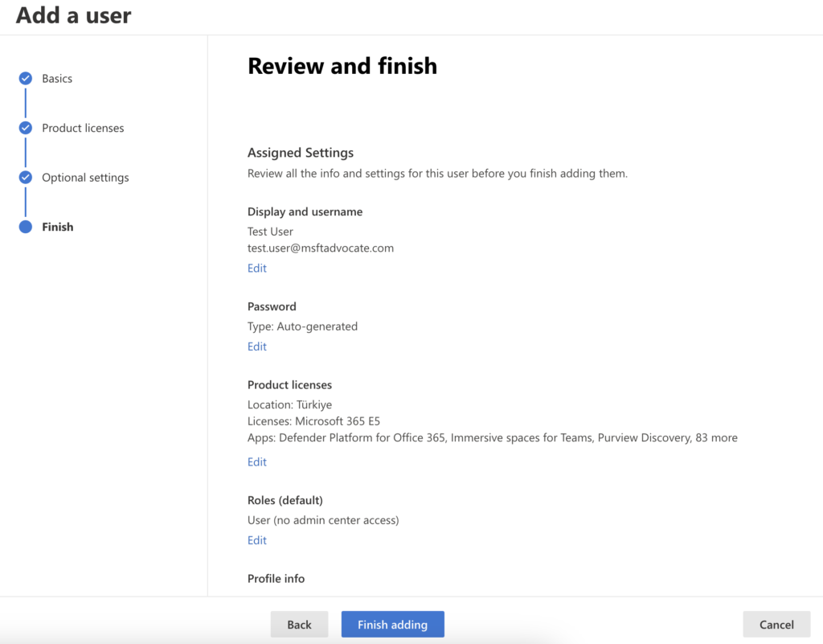This screenshot has width=823, height=644.
Task: Click the Finish step circle indicator
Action: click(26, 227)
